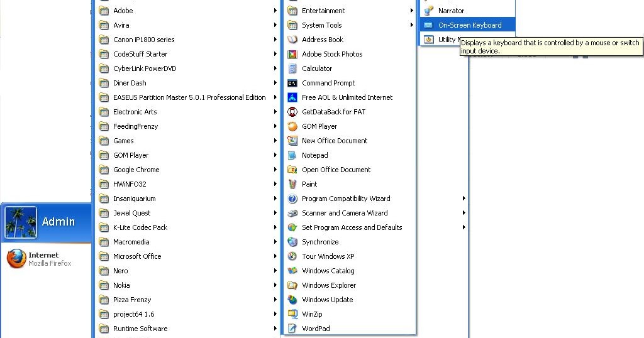Click the Open Office Document icon
The width and height of the screenshot is (644, 338).
coord(292,170)
